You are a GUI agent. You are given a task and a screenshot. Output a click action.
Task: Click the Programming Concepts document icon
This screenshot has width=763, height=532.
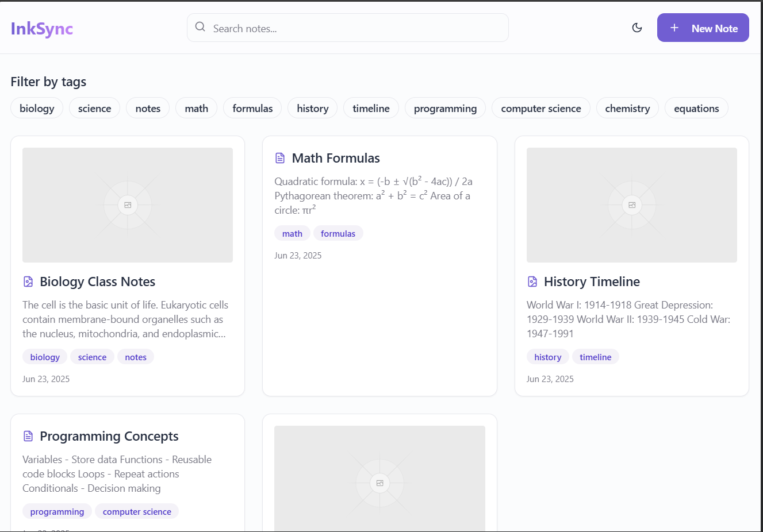[28, 436]
